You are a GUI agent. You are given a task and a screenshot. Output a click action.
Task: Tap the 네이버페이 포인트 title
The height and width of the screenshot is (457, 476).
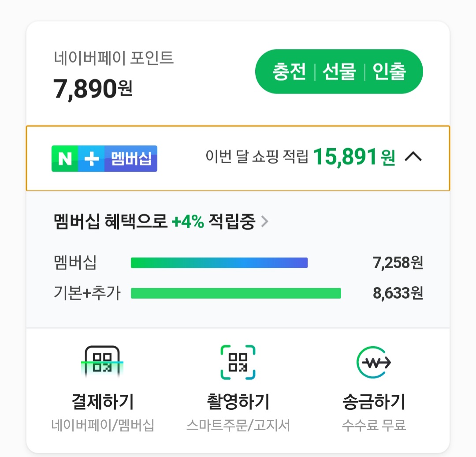click(114, 58)
